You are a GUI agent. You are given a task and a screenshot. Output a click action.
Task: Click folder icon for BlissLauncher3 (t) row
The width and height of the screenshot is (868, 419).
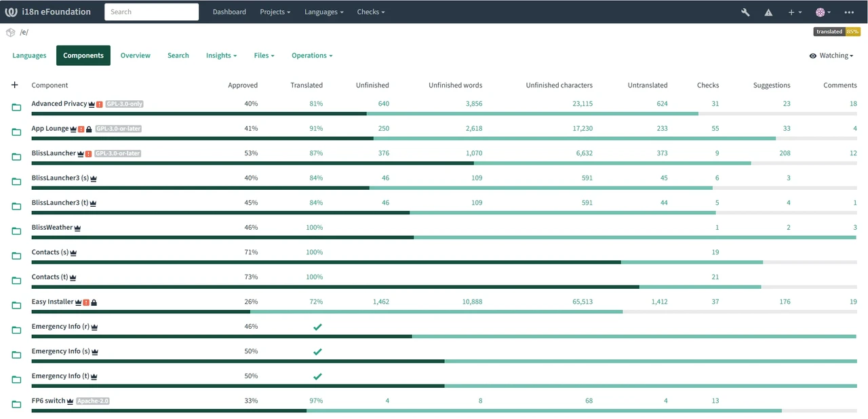[16, 206]
